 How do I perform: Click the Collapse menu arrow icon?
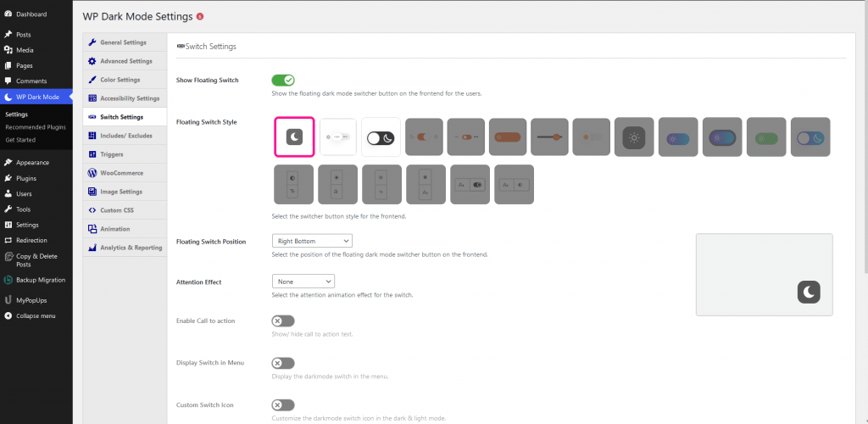(x=8, y=316)
